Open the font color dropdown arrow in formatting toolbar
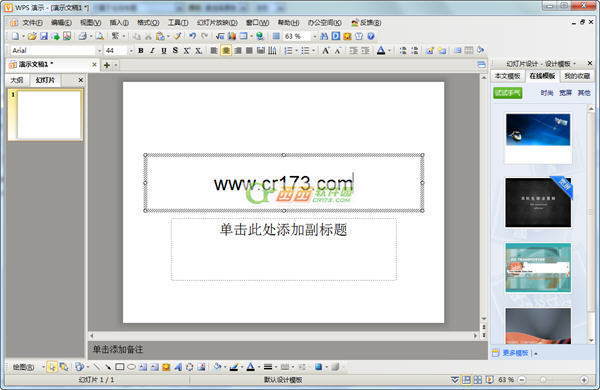The image size is (600, 390). pos(390,51)
